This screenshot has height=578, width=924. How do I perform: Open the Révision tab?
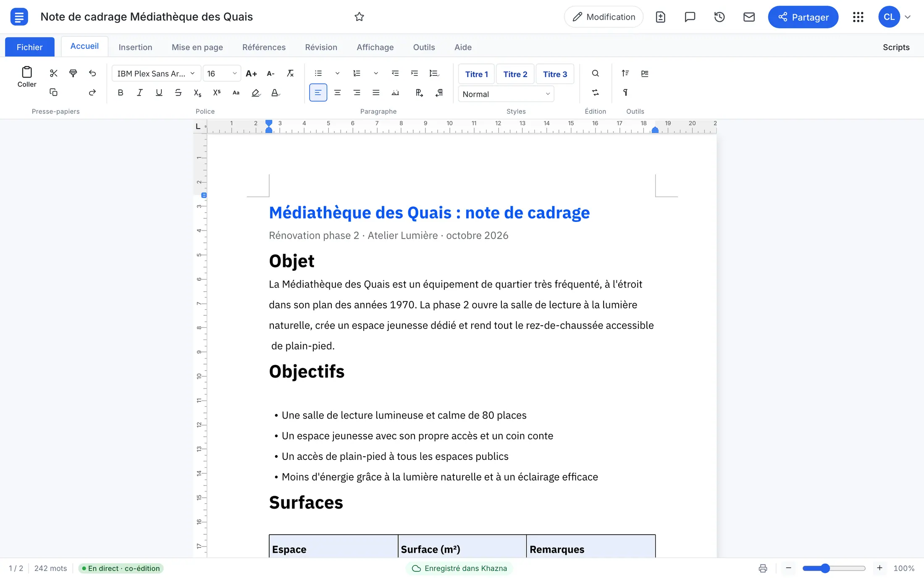[x=321, y=47]
